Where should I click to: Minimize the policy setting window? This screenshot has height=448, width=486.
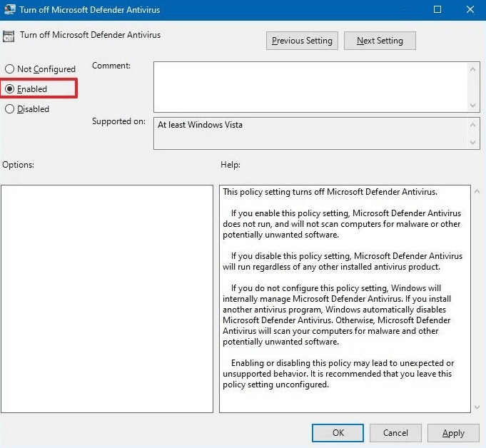coord(405,9)
